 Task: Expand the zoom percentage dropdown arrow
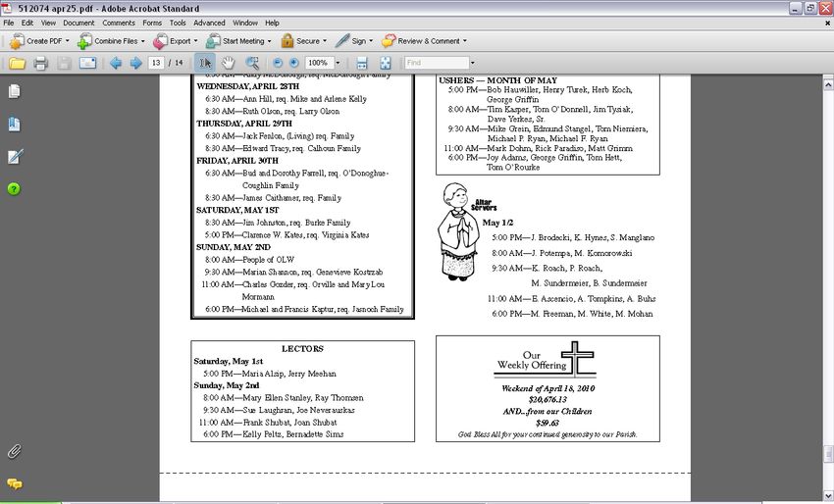pyautogui.click(x=338, y=63)
